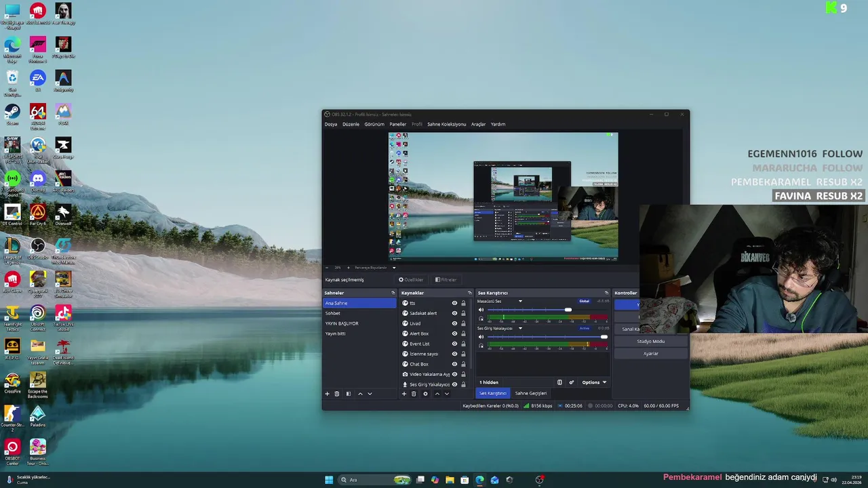Click the Özellikler button
The height and width of the screenshot is (488, 868).
point(411,279)
